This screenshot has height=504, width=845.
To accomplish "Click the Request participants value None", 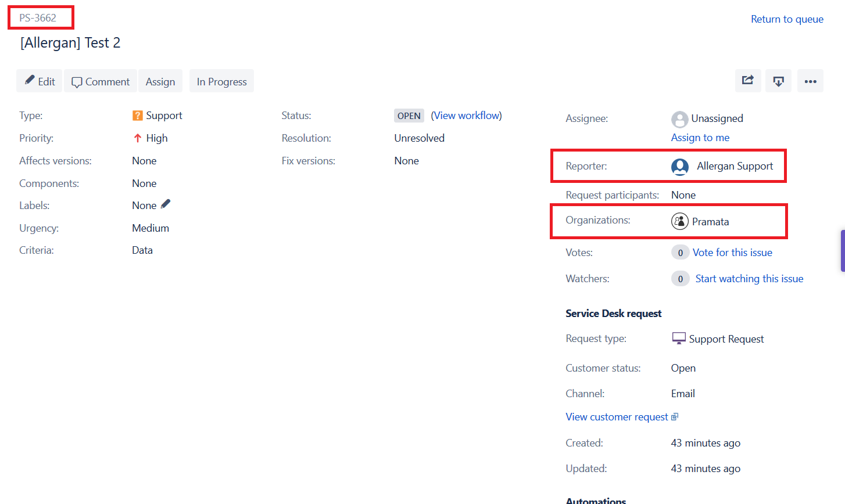I will click(x=683, y=195).
